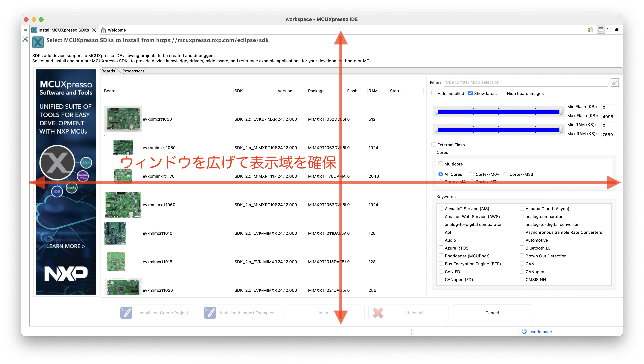
Task: Click the RAM size range slider handle
Action: pyautogui.click(x=437, y=130)
